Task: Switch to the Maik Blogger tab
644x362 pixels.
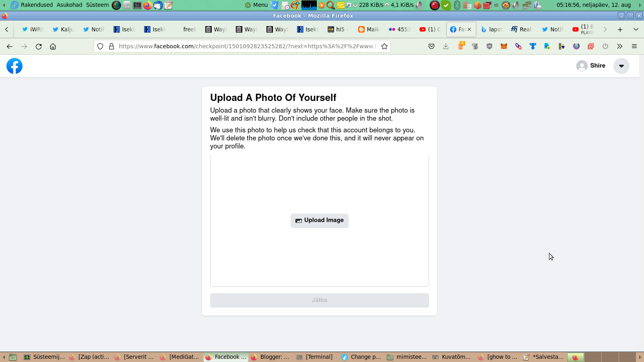Action: (x=369, y=29)
